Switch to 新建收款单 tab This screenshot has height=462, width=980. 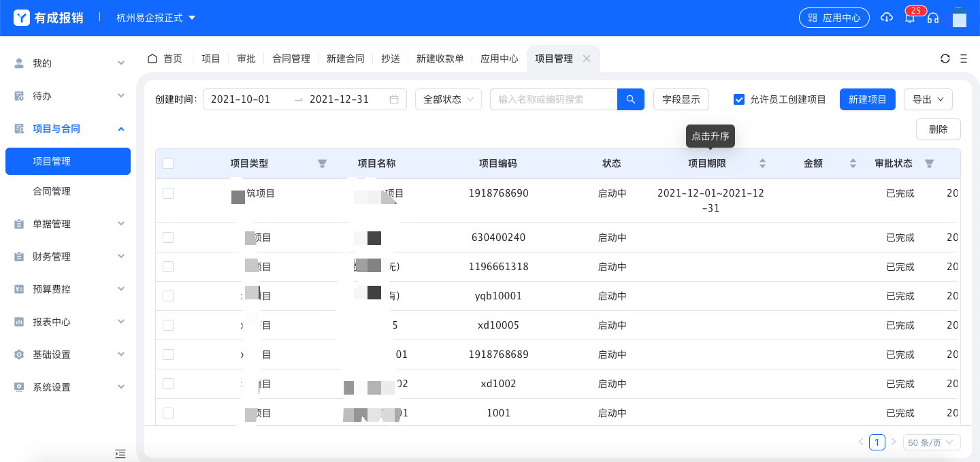click(440, 59)
